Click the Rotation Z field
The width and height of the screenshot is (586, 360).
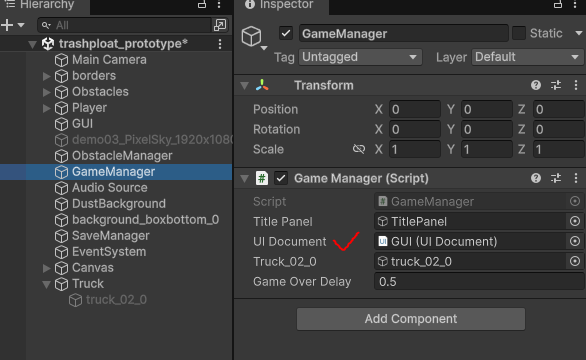559,130
